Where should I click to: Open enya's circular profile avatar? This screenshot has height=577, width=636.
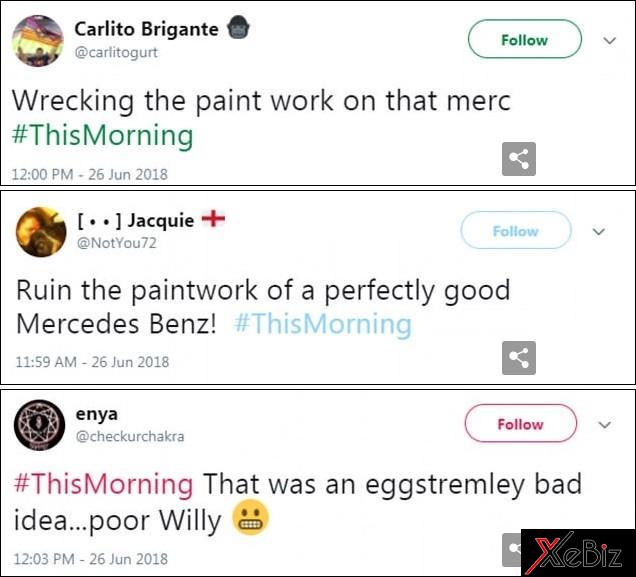pyautogui.click(x=39, y=425)
